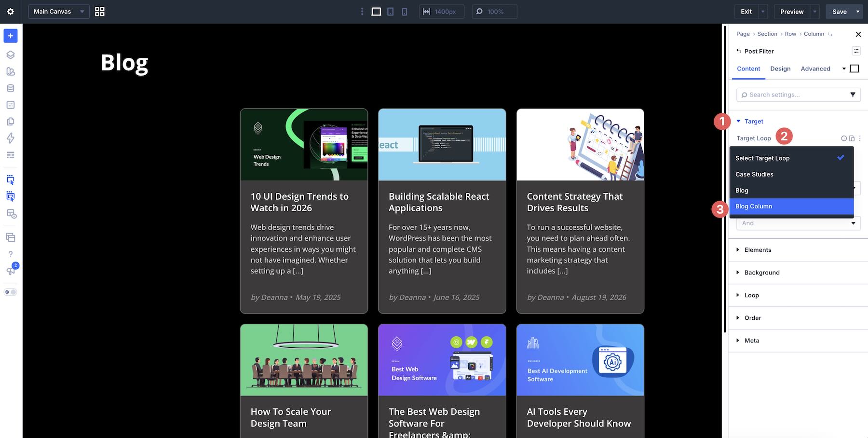Click the 100% zoom field
Image resolution: width=868 pixels, height=438 pixels.
(494, 12)
